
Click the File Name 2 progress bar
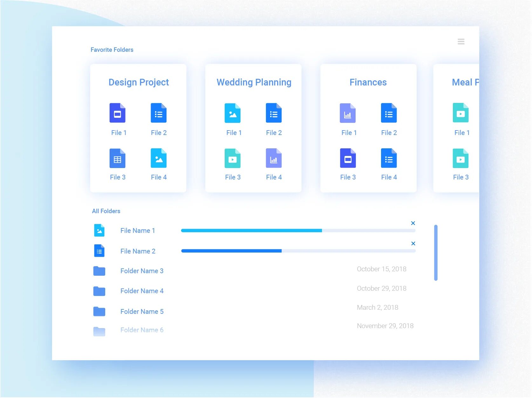pos(298,251)
